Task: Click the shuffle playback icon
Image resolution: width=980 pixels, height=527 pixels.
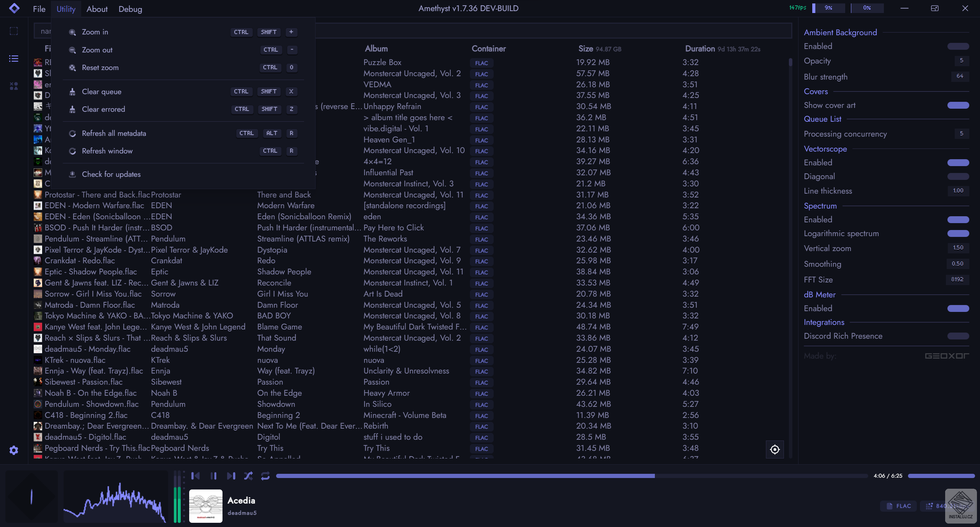Action: (x=248, y=476)
